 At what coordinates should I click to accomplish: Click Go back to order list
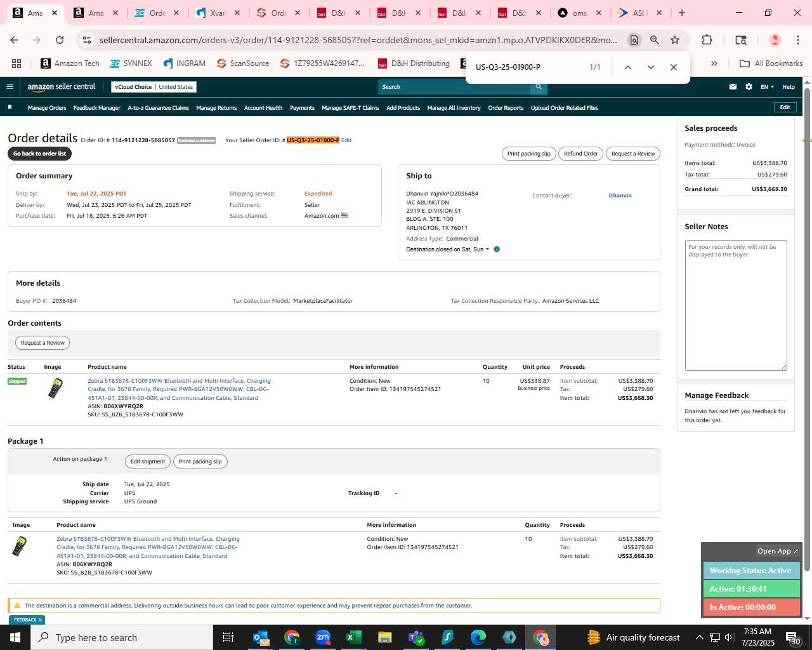pos(39,154)
